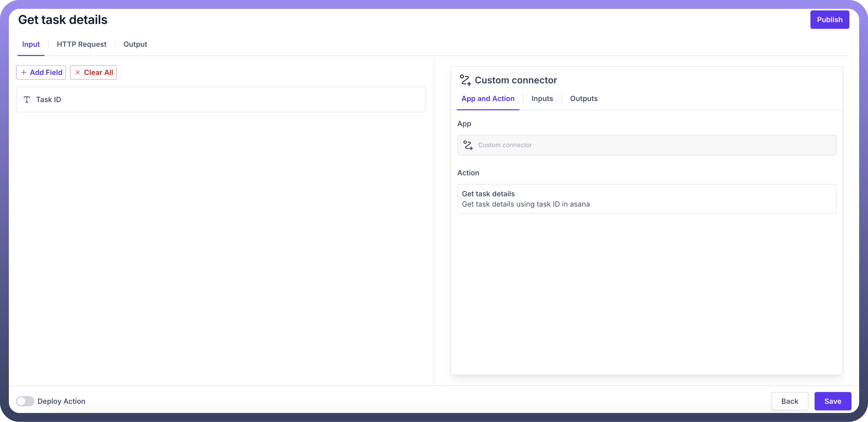The image size is (868, 422).
Task: Click the Save button
Action: click(833, 401)
